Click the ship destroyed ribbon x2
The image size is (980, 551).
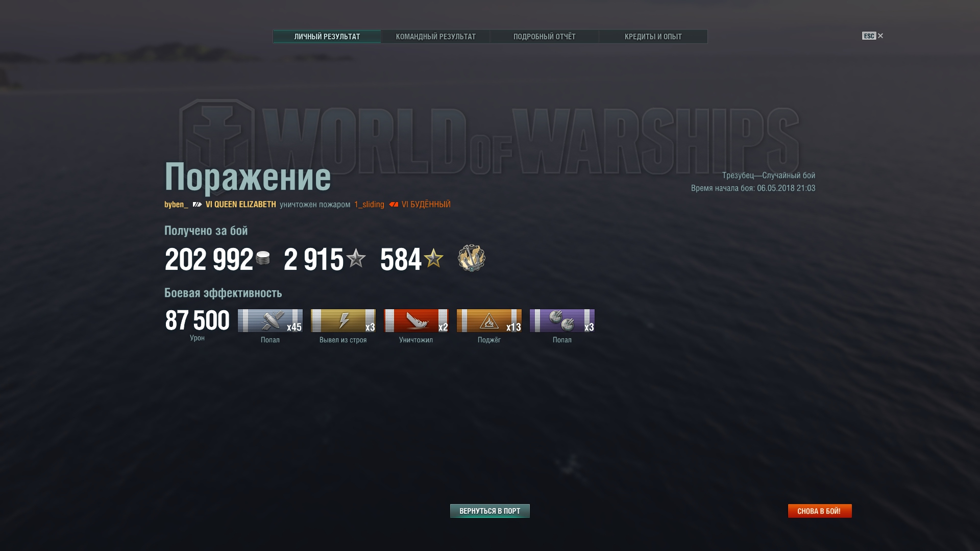(416, 320)
